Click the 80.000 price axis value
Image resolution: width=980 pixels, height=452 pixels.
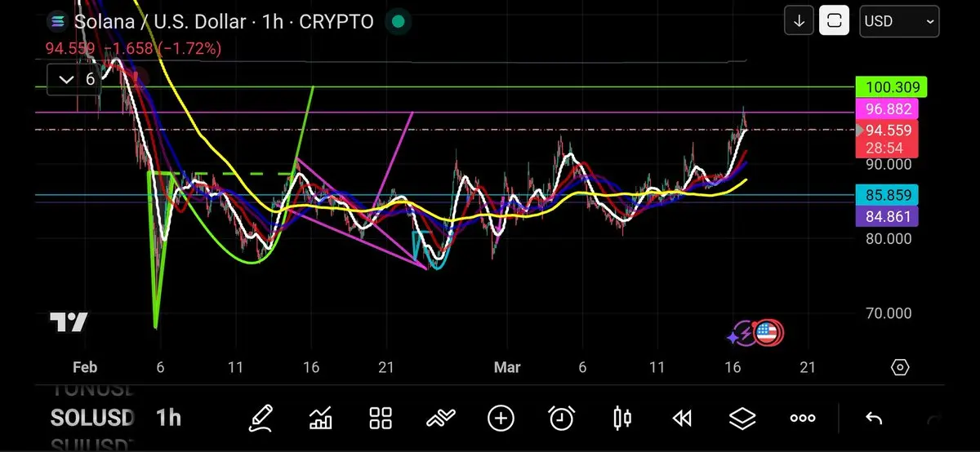point(889,239)
